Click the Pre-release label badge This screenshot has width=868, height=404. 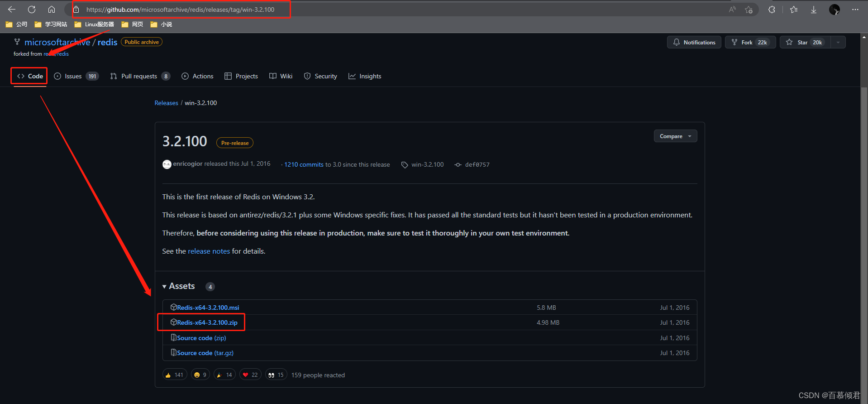235,143
